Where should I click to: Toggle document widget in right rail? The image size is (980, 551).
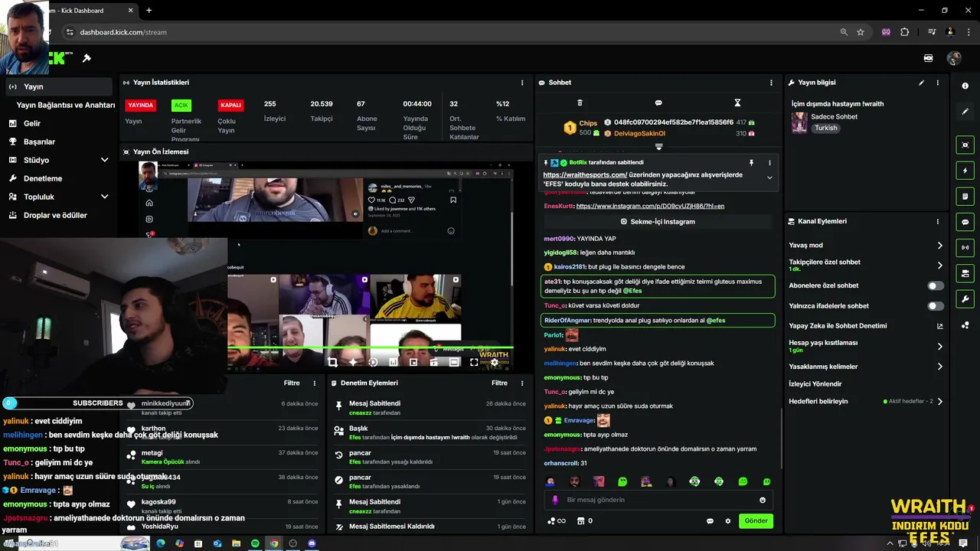(x=965, y=197)
